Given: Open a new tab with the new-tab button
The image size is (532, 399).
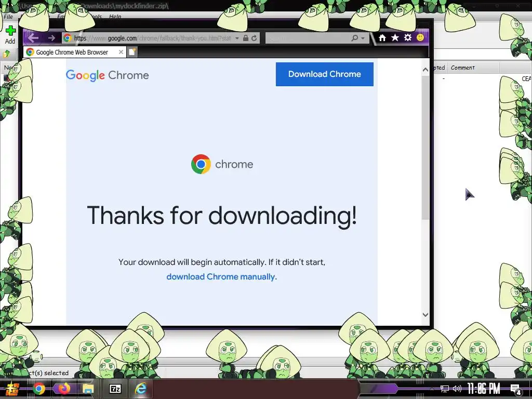Looking at the screenshot, I should pos(132,52).
